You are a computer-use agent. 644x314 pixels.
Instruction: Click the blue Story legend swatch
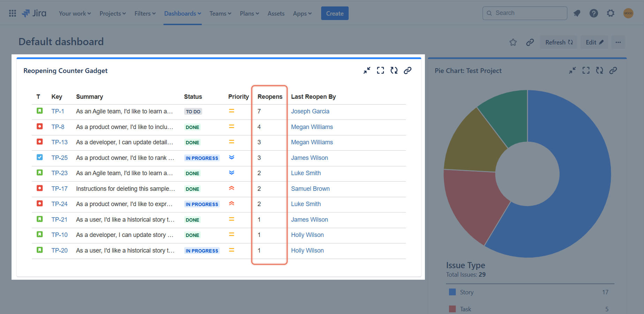coord(452,292)
